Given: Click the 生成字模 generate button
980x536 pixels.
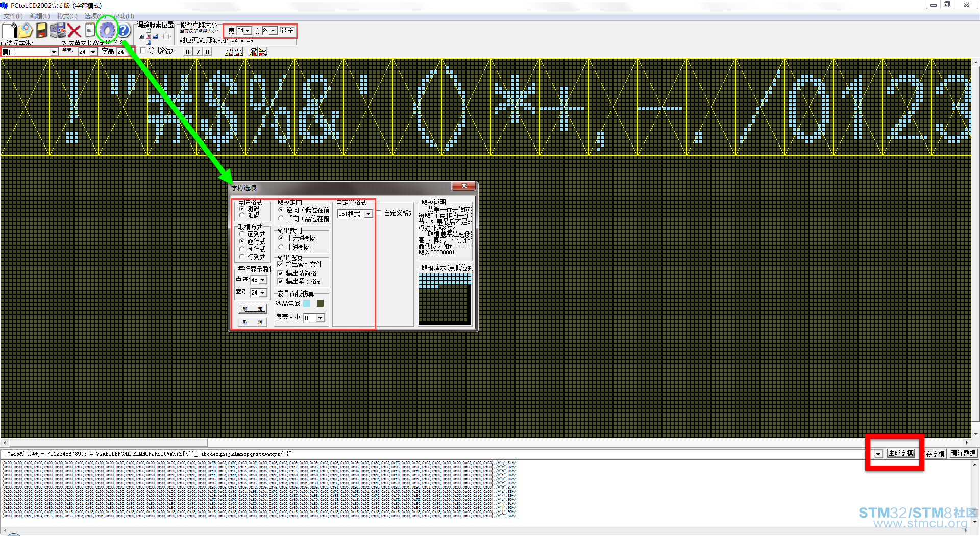Looking at the screenshot, I should point(900,453).
